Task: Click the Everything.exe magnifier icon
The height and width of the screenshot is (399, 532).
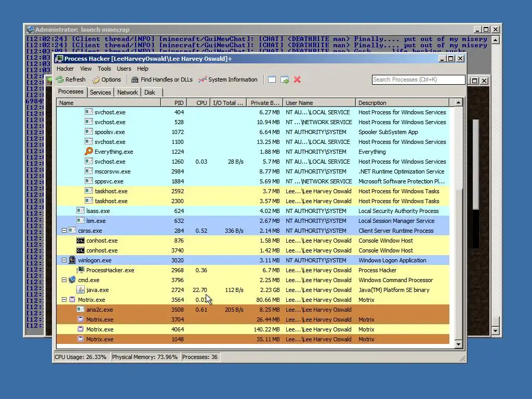Action: (x=88, y=151)
